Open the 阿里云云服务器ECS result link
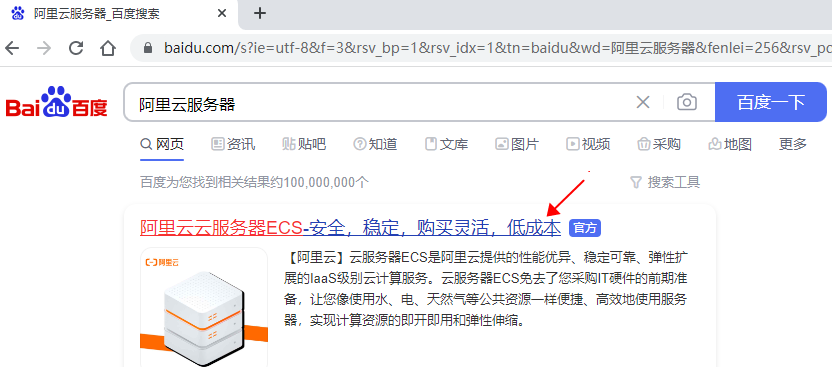Viewport: 832px width, 367px height. point(350,228)
